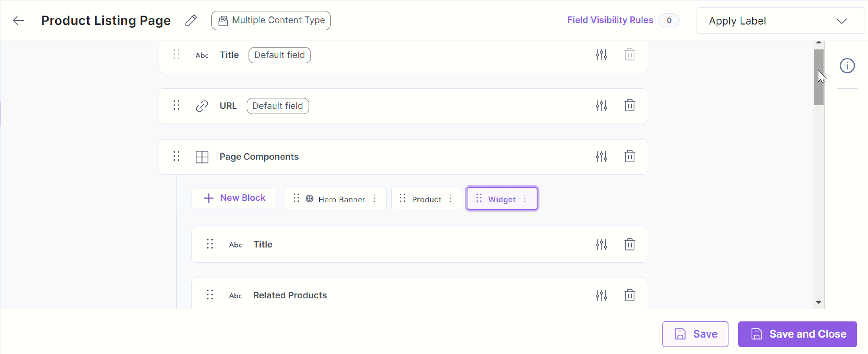Open properties of the URL field

(601, 106)
